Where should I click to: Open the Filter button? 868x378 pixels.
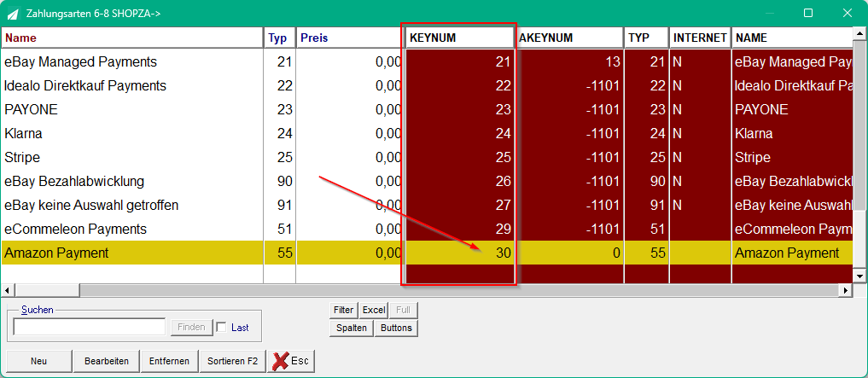click(343, 310)
